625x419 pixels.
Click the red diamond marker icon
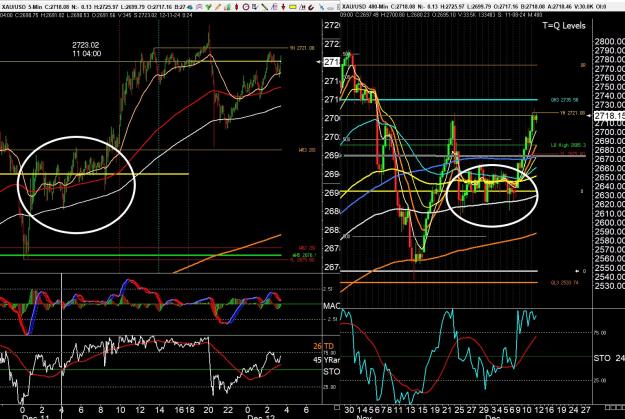(x=236, y=7)
